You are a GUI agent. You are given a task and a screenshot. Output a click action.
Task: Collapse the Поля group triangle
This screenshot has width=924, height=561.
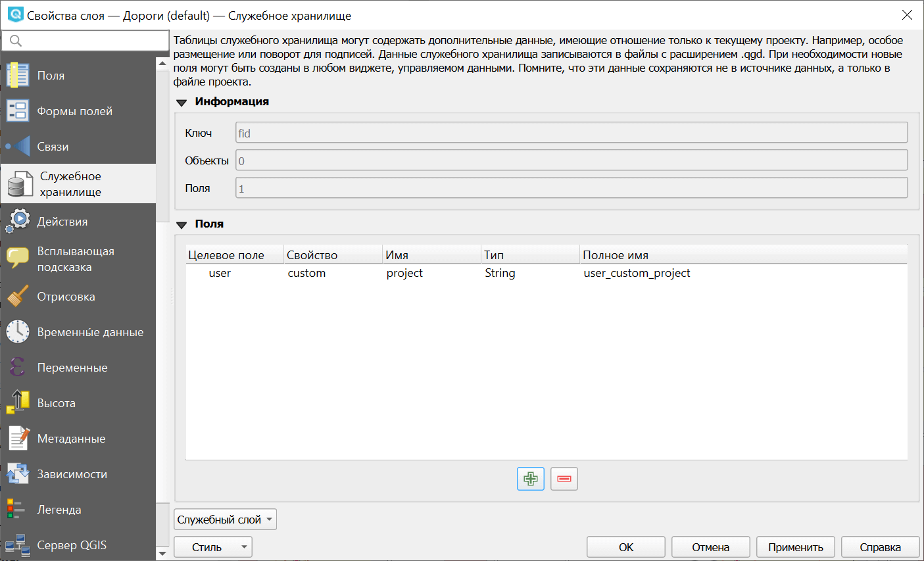click(x=182, y=225)
